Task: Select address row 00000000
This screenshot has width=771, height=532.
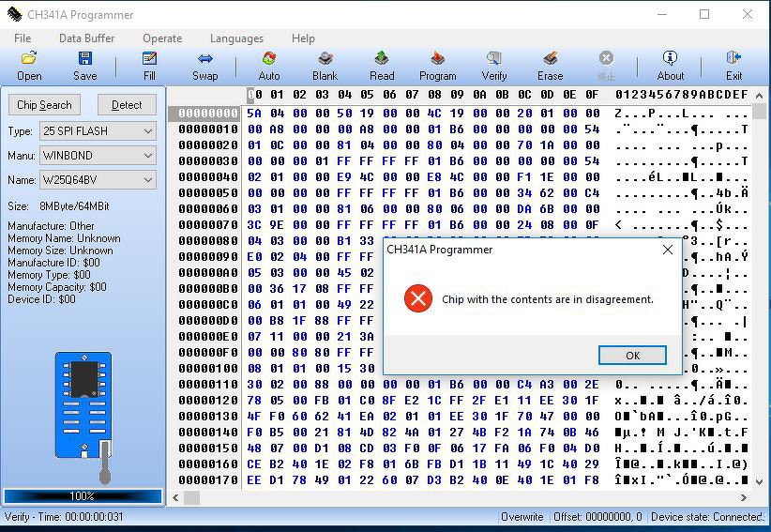Action: (x=208, y=114)
